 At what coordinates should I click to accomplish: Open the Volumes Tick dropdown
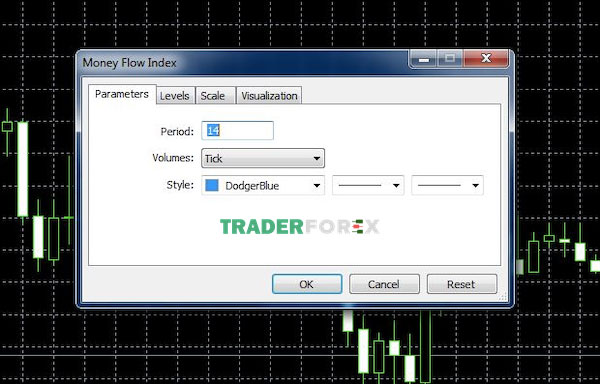pyautogui.click(x=263, y=158)
